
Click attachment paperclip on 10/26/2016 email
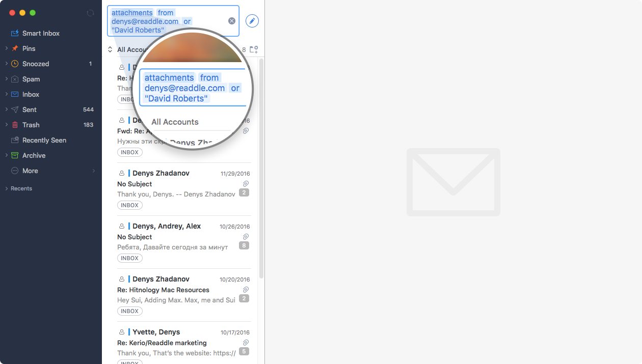point(246,236)
